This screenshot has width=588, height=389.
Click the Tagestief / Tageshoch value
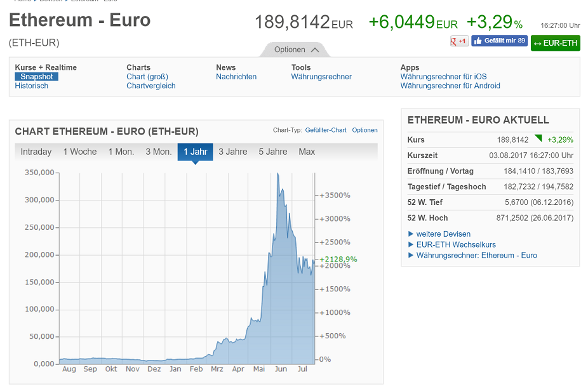tap(538, 187)
